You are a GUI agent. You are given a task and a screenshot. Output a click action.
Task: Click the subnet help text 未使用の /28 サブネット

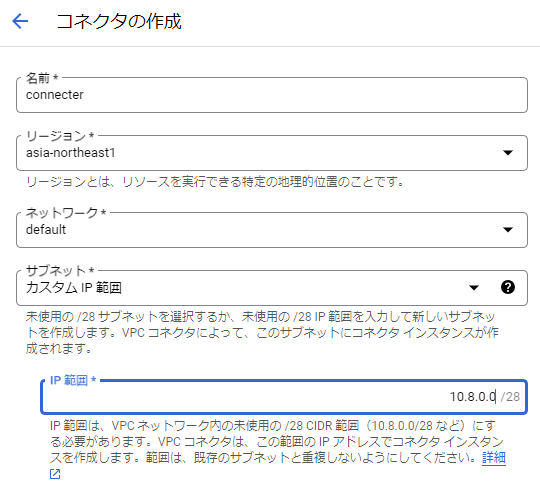tap(262, 333)
